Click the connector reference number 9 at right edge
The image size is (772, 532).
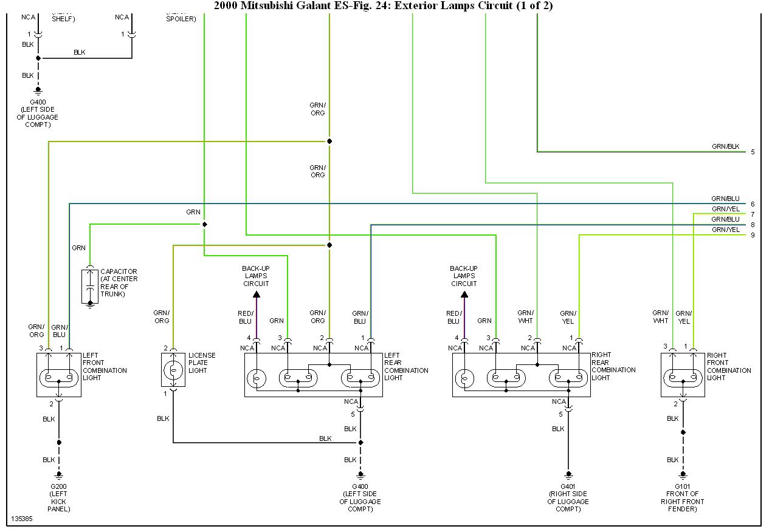click(x=753, y=236)
